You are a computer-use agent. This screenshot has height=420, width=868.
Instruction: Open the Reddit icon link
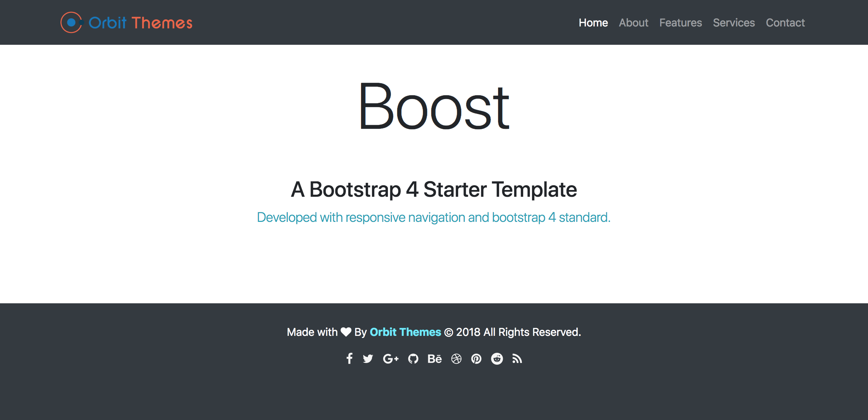(497, 359)
